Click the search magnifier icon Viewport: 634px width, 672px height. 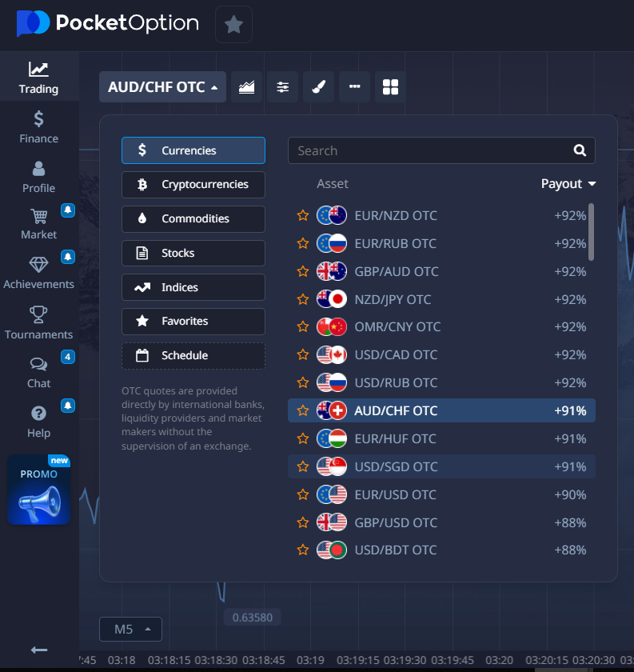tap(580, 150)
